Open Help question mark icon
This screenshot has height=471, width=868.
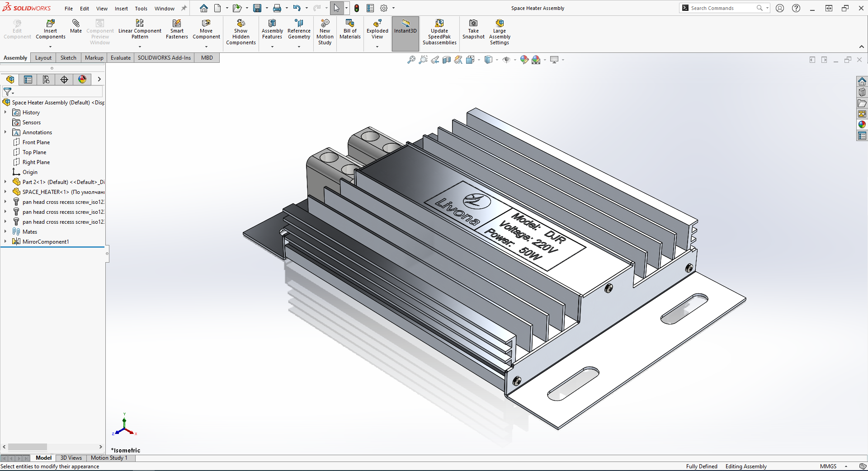796,8
